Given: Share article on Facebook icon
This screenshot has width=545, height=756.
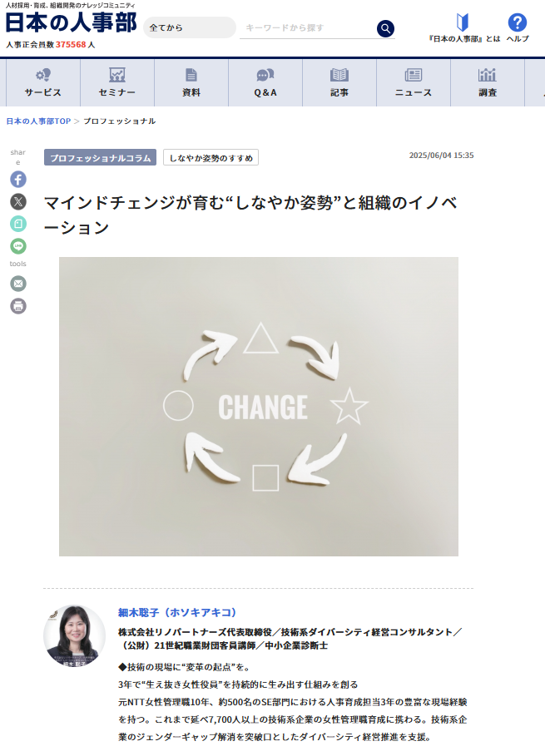Looking at the screenshot, I should click(x=18, y=180).
